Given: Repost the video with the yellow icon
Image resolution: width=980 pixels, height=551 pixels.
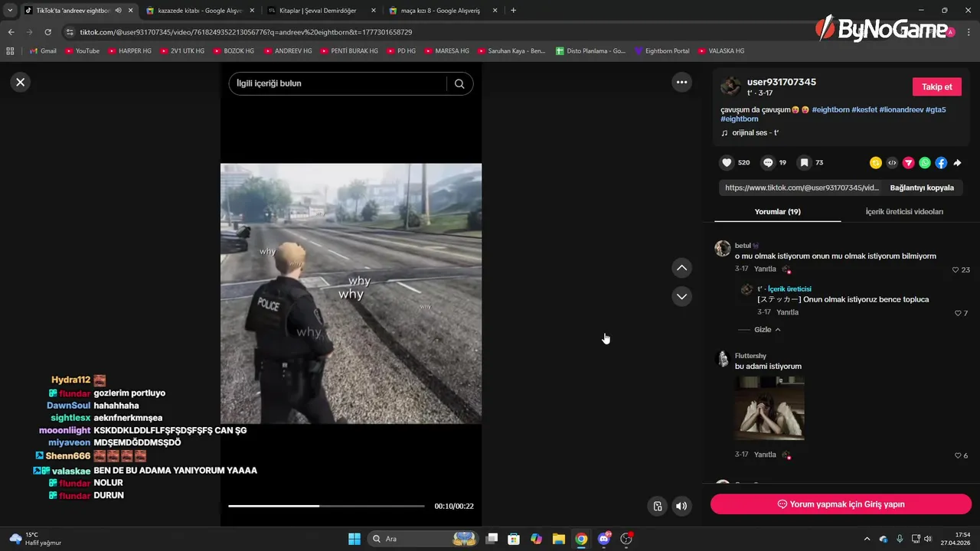Looking at the screenshot, I should (876, 162).
